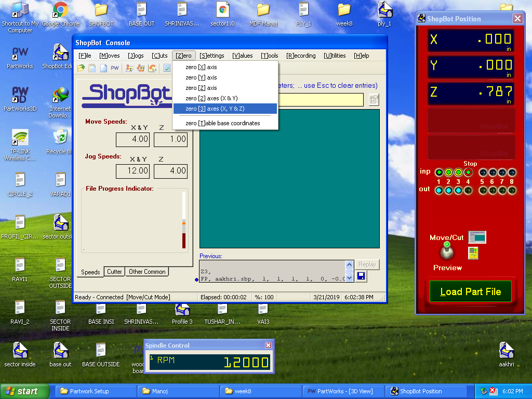
Task: Click the console window icon in ShopBot Position
Action: [477, 237]
